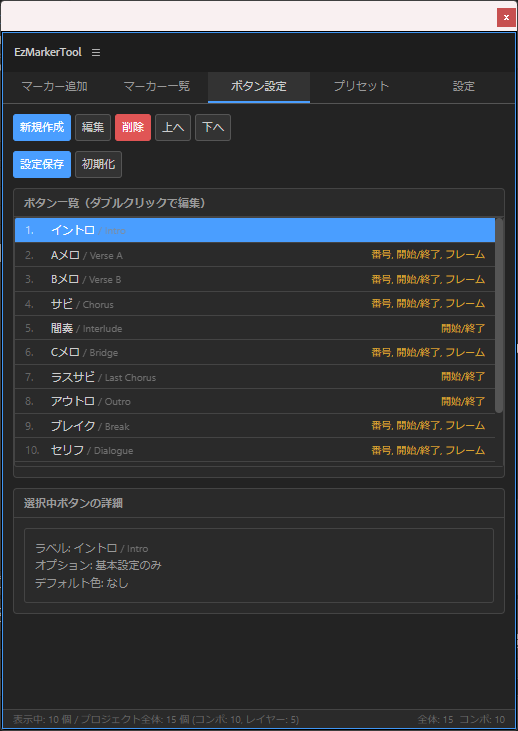The height and width of the screenshot is (731, 518).
Task: Select the Cメロ / Bridge row
Action: click(x=255, y=352)
